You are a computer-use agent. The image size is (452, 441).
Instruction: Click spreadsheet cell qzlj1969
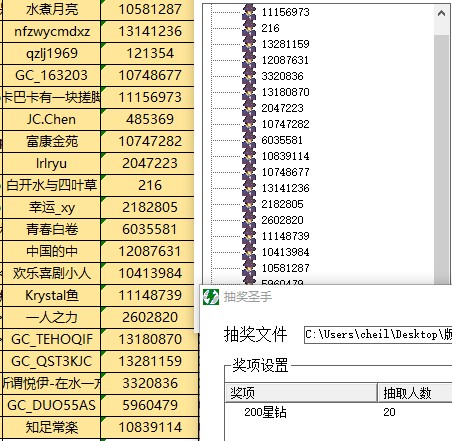coord(51,53)
